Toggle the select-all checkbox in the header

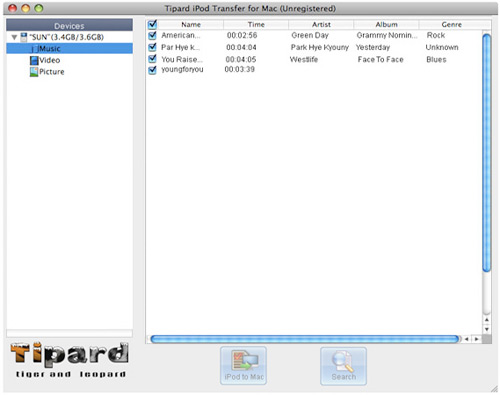click(x=152, y=24)
